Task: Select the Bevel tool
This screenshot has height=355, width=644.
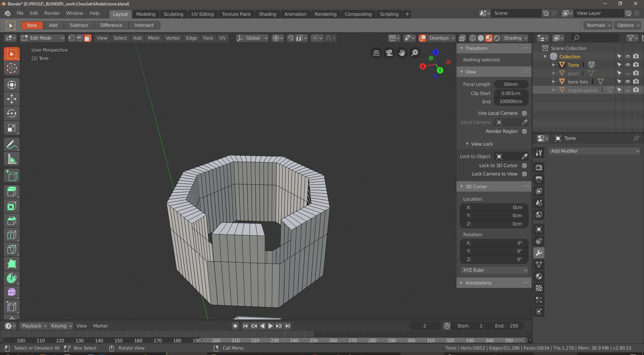Action: (12, 220)
